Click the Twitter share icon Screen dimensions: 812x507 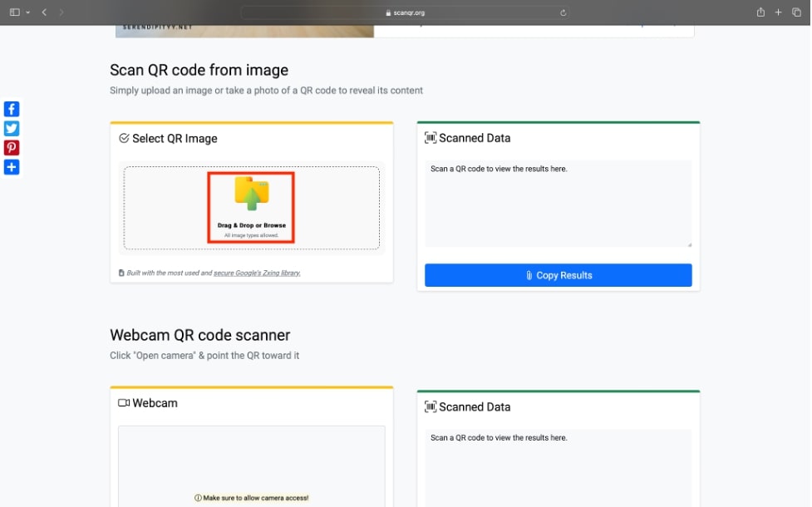[12, 128]
